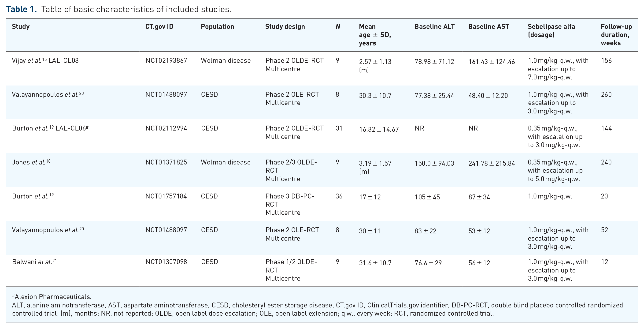Open reference 15 next to Vijay et al.
This screenshot has height=329, width=644.
click(x=44, y=59)
